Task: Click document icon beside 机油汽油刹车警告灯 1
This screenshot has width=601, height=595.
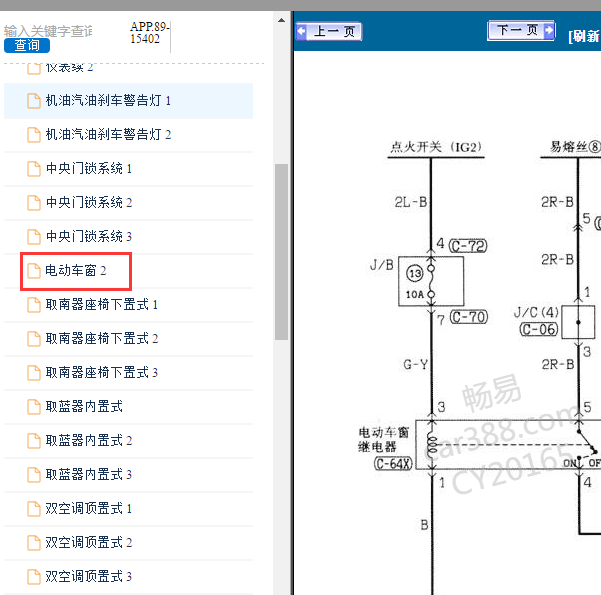Action: point(34,101)
